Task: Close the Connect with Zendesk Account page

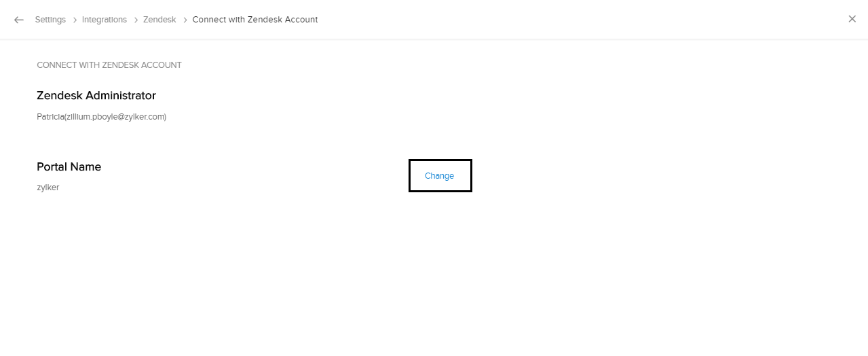Action: (852, 19)
